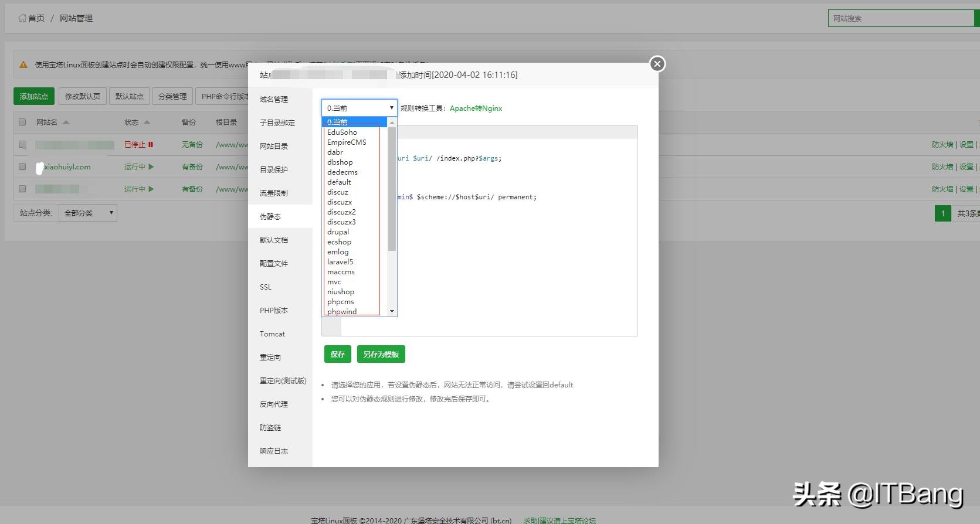Open the 域名管理 tab
The height and width of the screenshot is (524, 980).
[280, 99]
